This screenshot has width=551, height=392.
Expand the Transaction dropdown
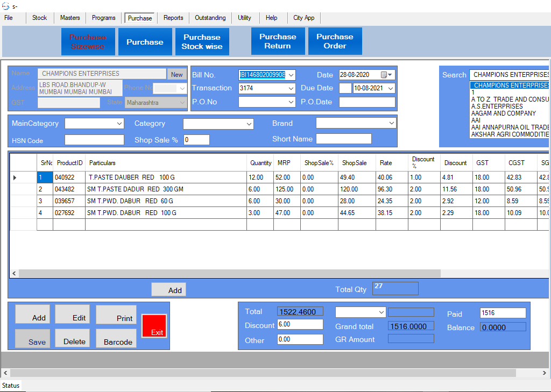point(291,88)
